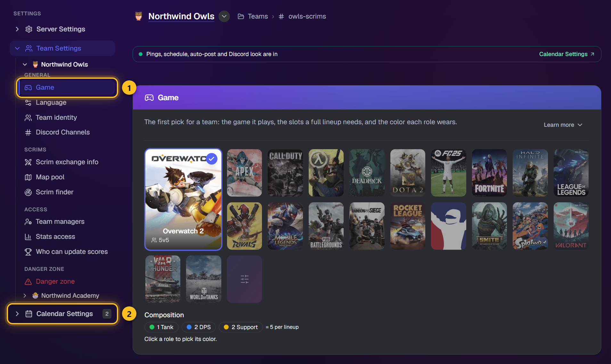Pick the Smite game tile
Viewport: 611px width, 364px height.
point(489,226)
